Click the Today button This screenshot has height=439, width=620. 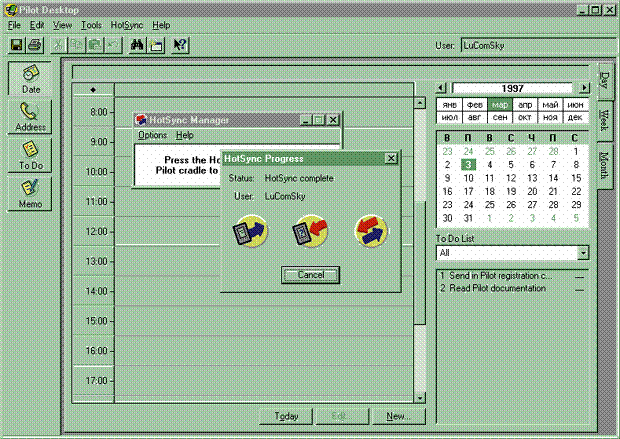tap(286, 416)
